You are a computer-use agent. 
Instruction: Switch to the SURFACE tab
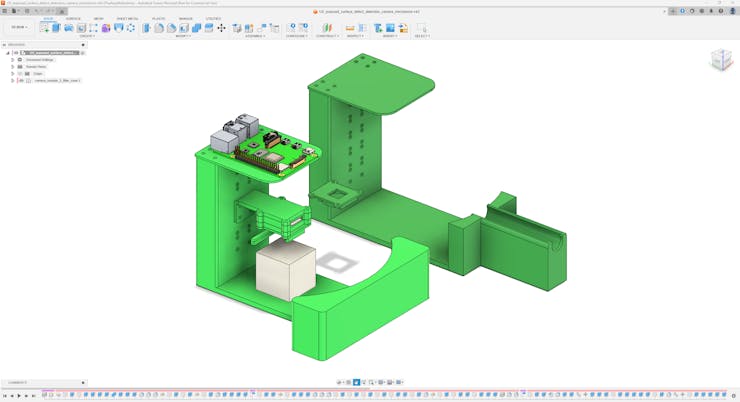[73, 19]
